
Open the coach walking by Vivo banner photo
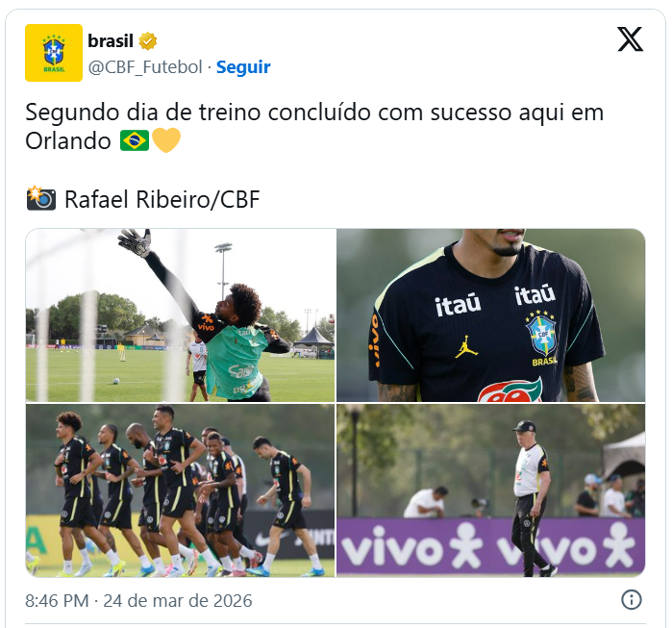pyautogui.click(x=490, y=490)
